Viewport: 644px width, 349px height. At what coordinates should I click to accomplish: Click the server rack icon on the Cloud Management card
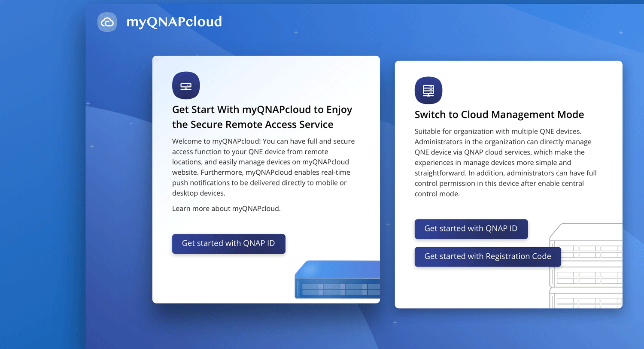(x=428, y=90)
